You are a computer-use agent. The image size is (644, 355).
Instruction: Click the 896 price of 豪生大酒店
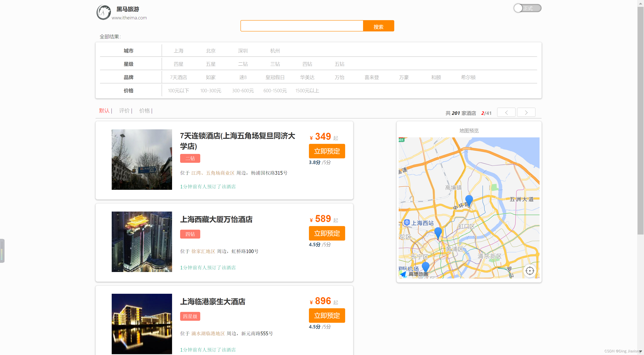[x=323, y=301]
